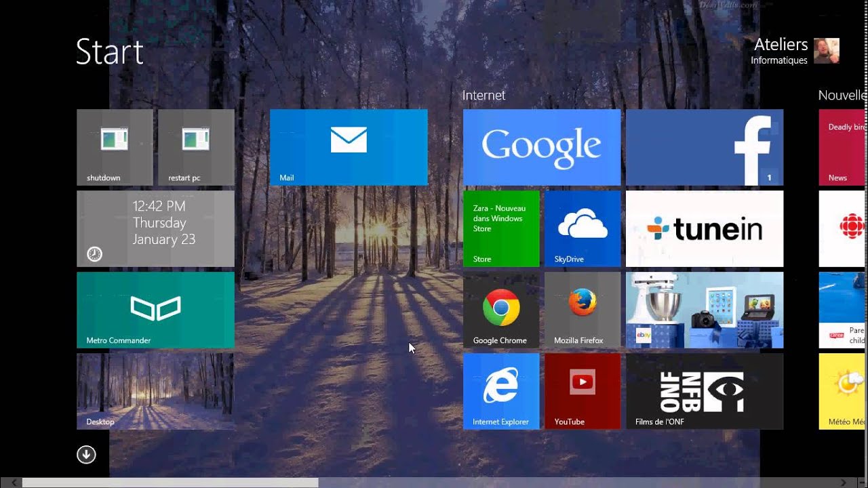Open the News tile
The height and width of the screenshot is (488, 868).
(x=843, y=147)
